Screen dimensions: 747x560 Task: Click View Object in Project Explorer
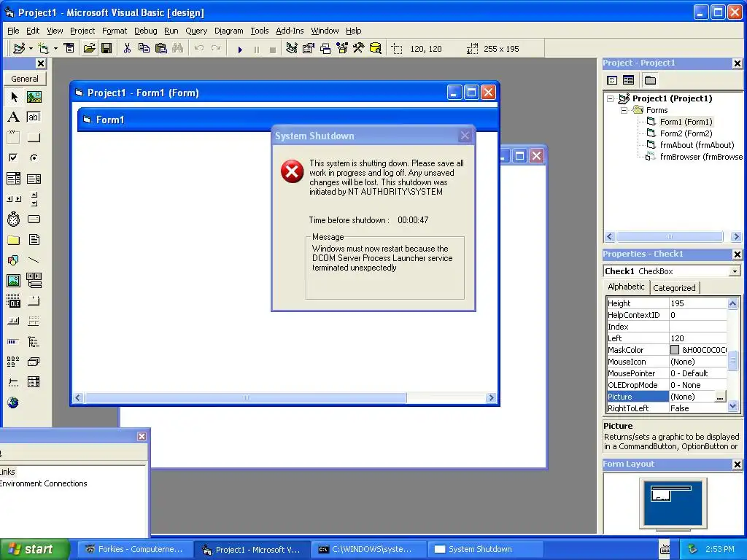pos(628,80)
